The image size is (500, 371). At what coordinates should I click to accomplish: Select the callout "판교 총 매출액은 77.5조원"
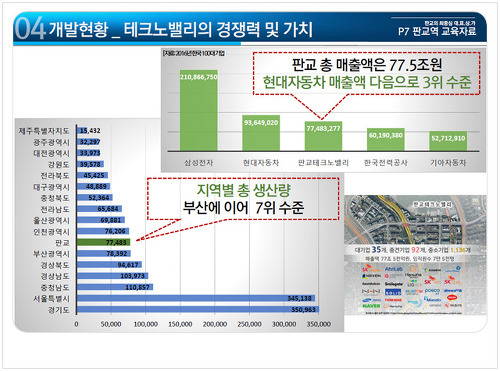tap(367, 65)
